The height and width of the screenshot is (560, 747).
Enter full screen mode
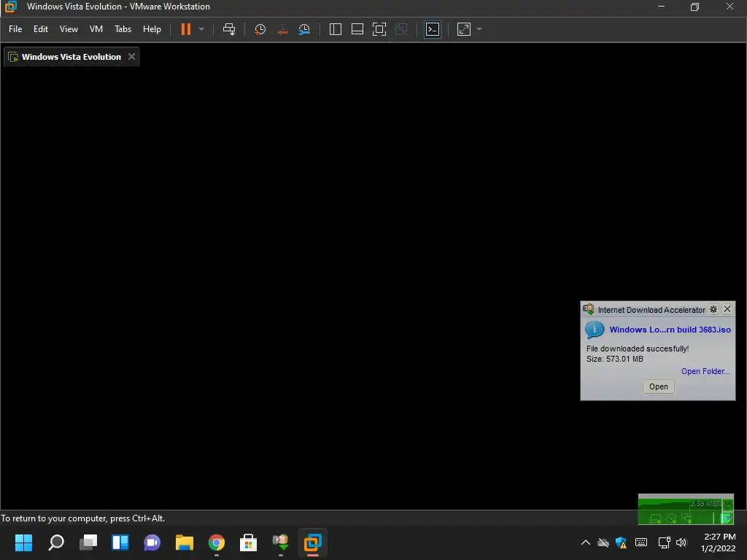tap(379, 29)
